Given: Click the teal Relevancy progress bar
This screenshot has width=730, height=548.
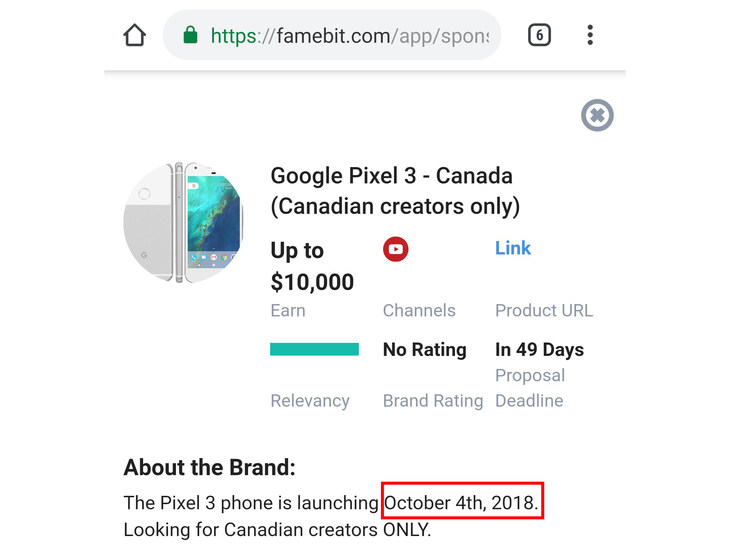Looking at the screenshot, I should [314, 349].
